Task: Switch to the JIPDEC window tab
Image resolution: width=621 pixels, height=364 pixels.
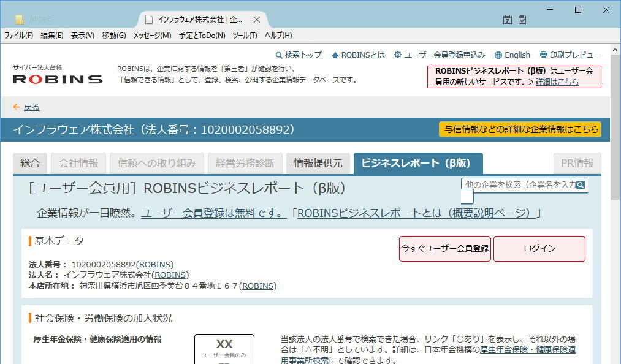Action: click(40, 20)
